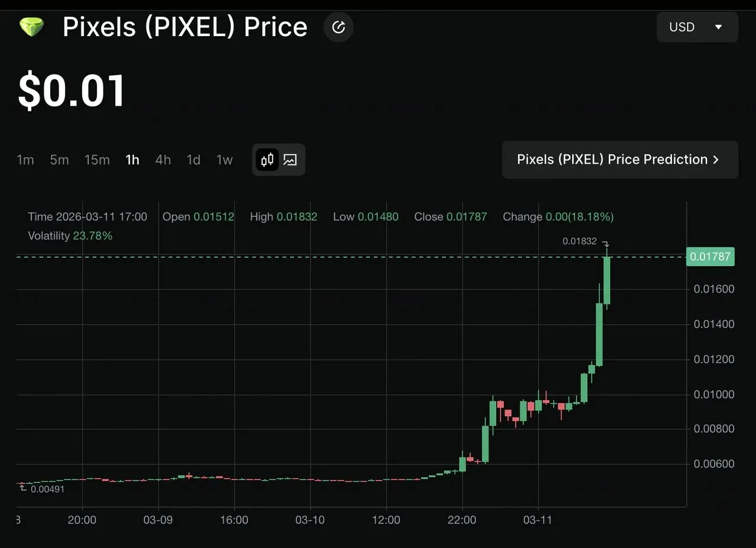756x548 pixels.
Task: Select the 4h interval
Action: (163, 160)
